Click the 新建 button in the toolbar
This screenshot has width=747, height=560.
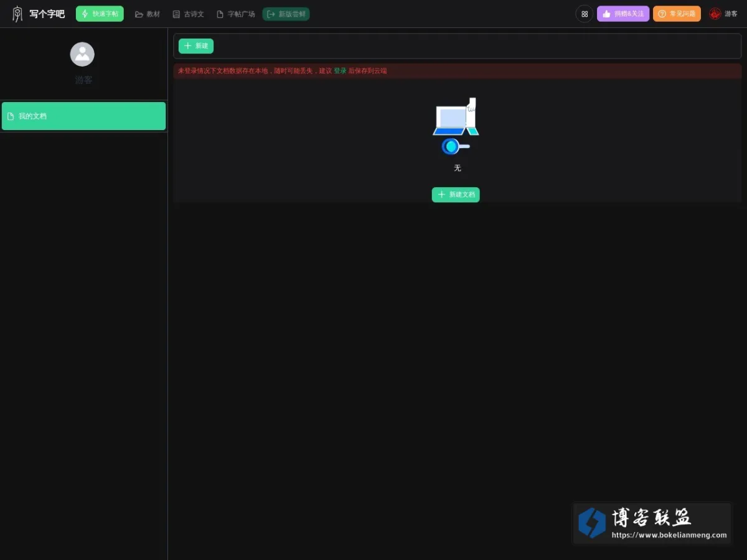pyautogui.click(x=196, y=46)
